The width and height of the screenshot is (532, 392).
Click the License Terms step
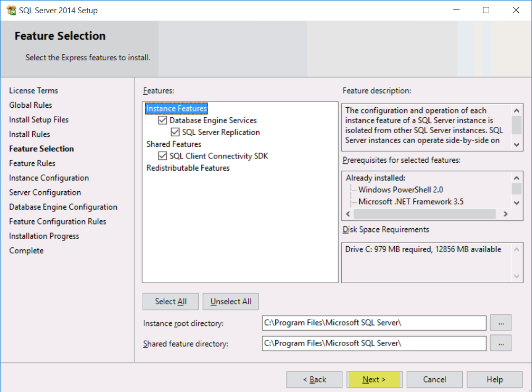coord(34,91)
